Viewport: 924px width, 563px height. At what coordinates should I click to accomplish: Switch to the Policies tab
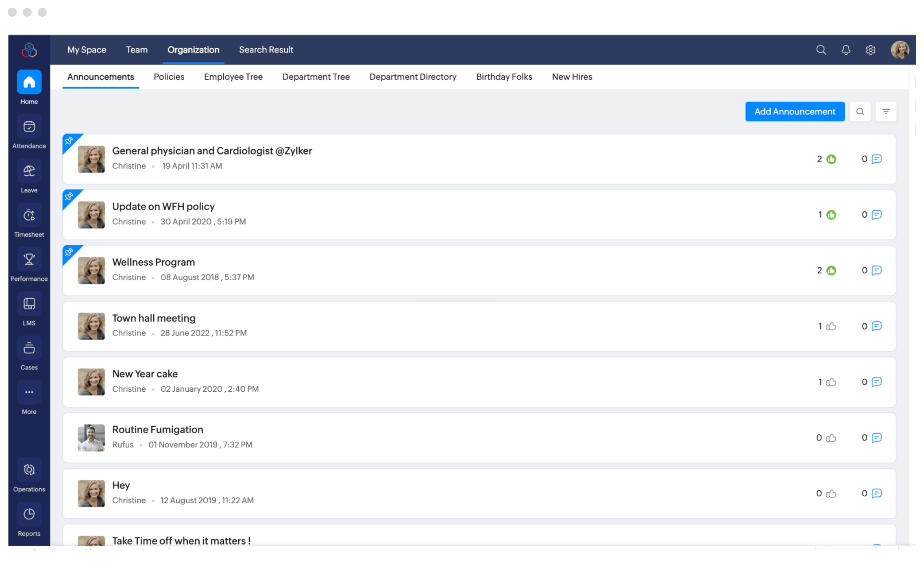[169, 77]
